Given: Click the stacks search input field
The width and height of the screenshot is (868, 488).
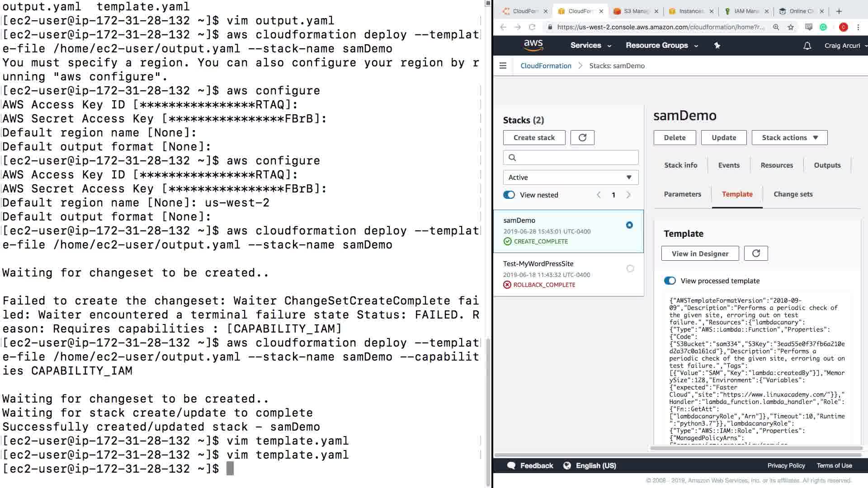Looking at the screenshot, I should 575,157.
